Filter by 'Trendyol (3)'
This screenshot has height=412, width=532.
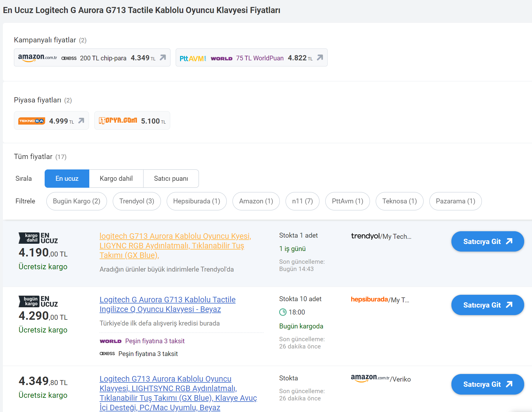coord(137,201)
